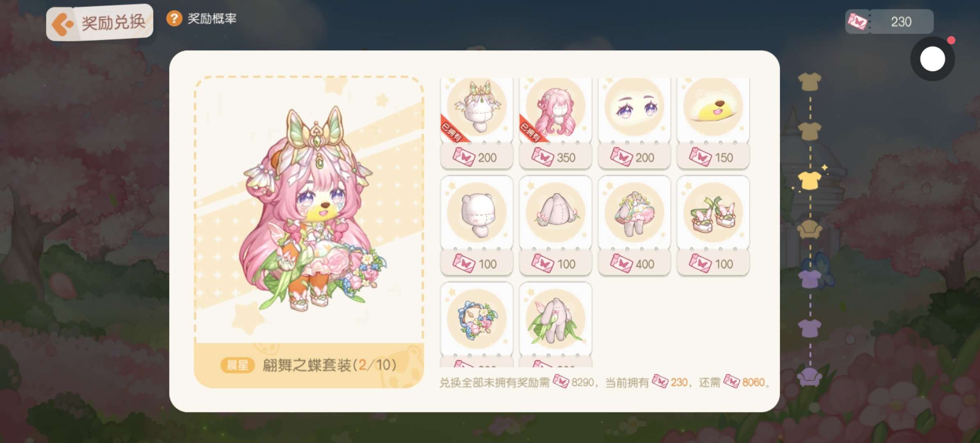
Task: Select the purple eyes item costing 200
Action: click(634, 123)
